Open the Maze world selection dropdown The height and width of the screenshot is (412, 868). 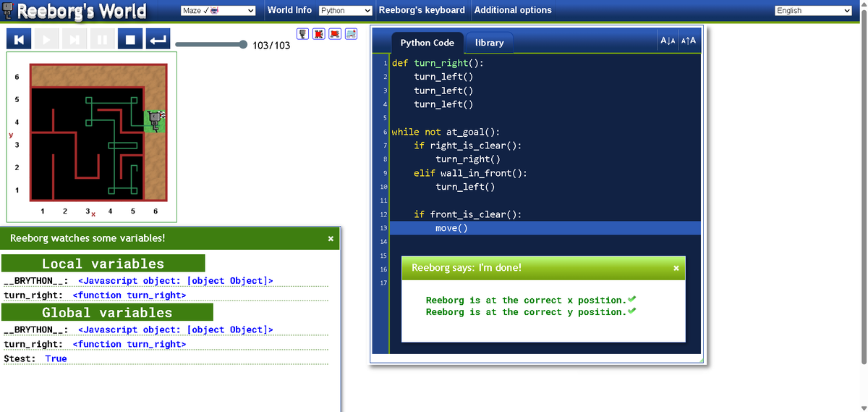click(218, 10)
